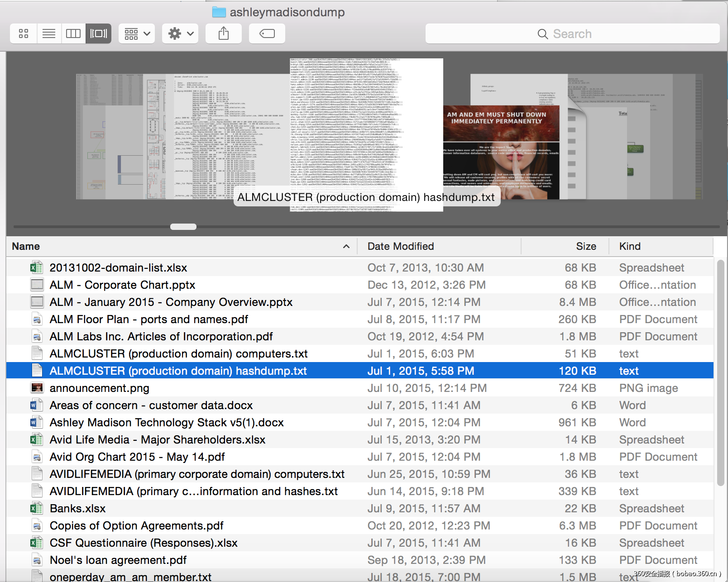Select ALMCLUSTER (production domain) computers.txt
Image resolution: width=728 pixels, height=582 pixels.
pos(178,353)
